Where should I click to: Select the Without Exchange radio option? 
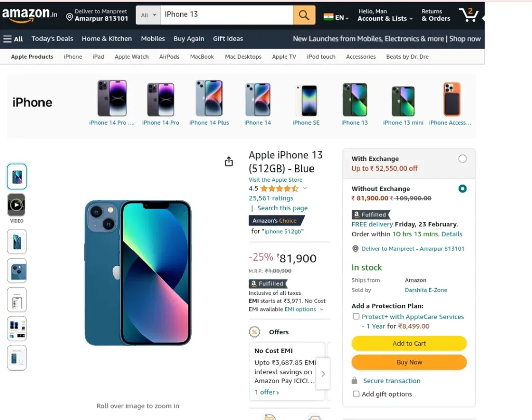click(x=462, y=188)
